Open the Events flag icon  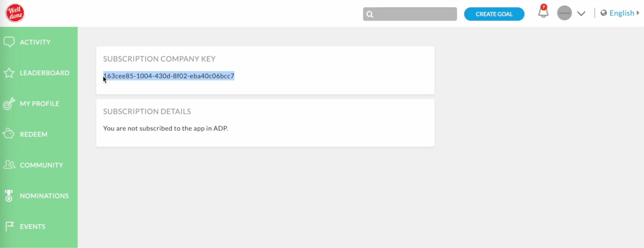10,226
